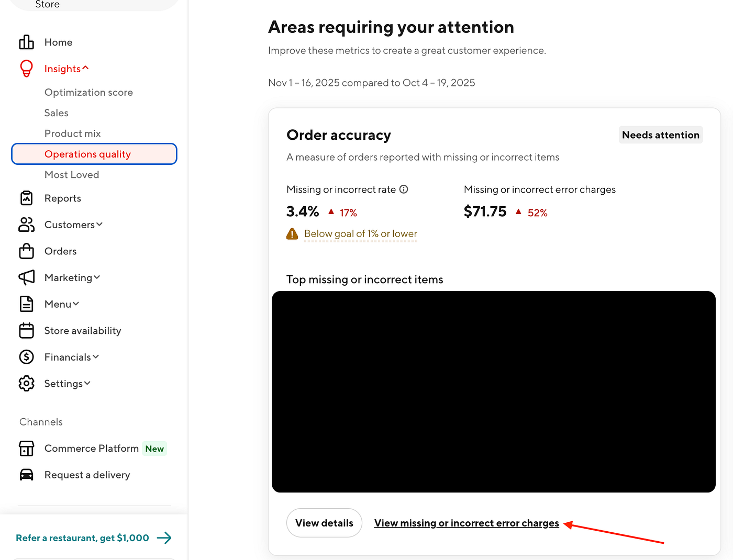Click the Insights lightbulb icon

26,68
